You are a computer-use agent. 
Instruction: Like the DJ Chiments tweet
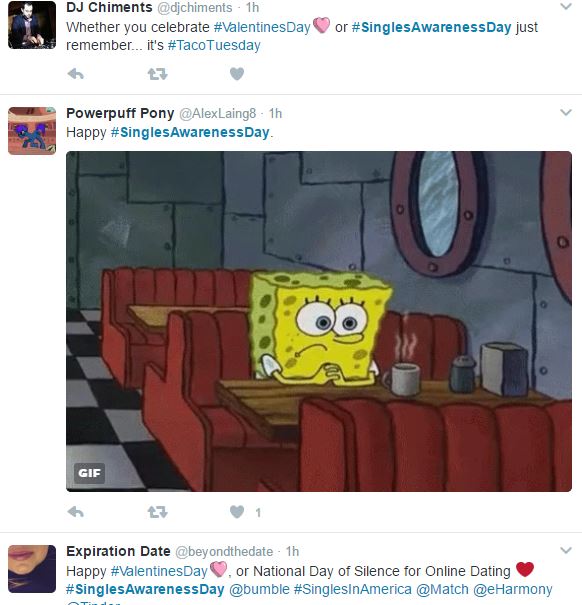pyautogui.click(x=237, y=74)
